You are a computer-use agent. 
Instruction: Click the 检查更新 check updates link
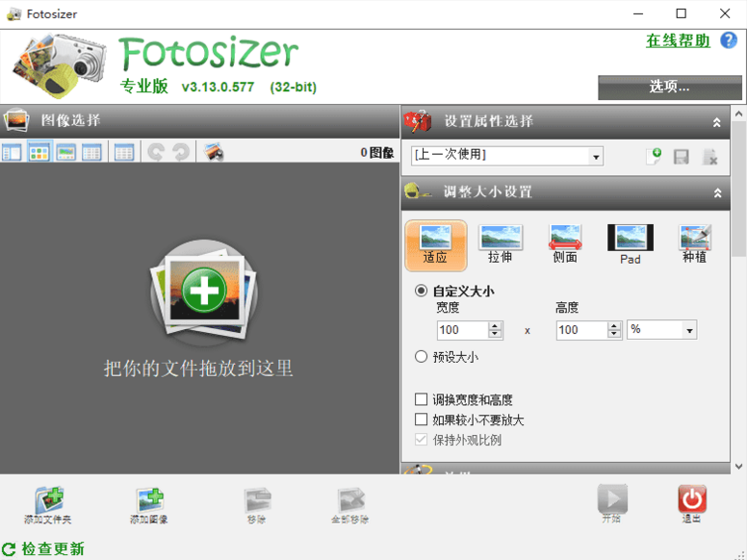[x=53, y=548]
